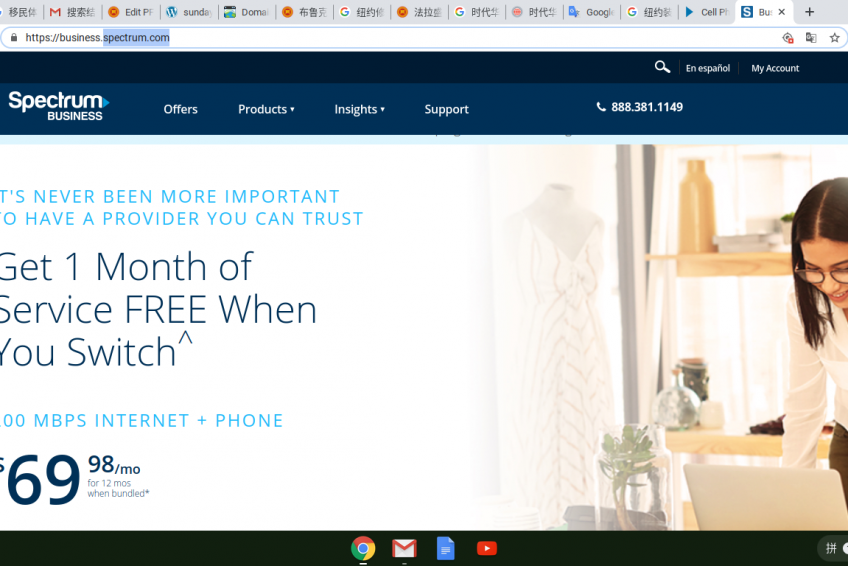Image resolution: width=848 pixels, height=566 pixels.
Task: Click the Spectrum Business logo
Action: pos(58,106)
